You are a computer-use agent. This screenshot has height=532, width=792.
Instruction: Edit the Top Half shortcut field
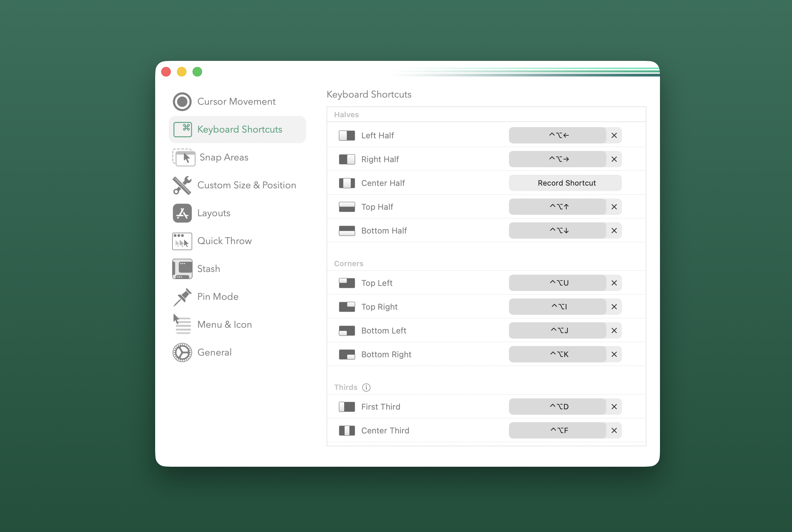tap(557, 207)
